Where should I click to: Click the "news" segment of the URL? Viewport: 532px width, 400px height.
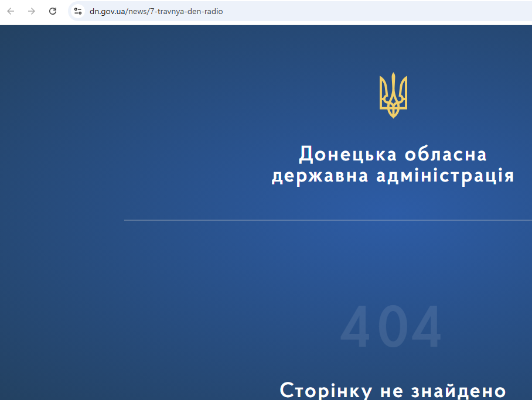click(x=137, y=11)
